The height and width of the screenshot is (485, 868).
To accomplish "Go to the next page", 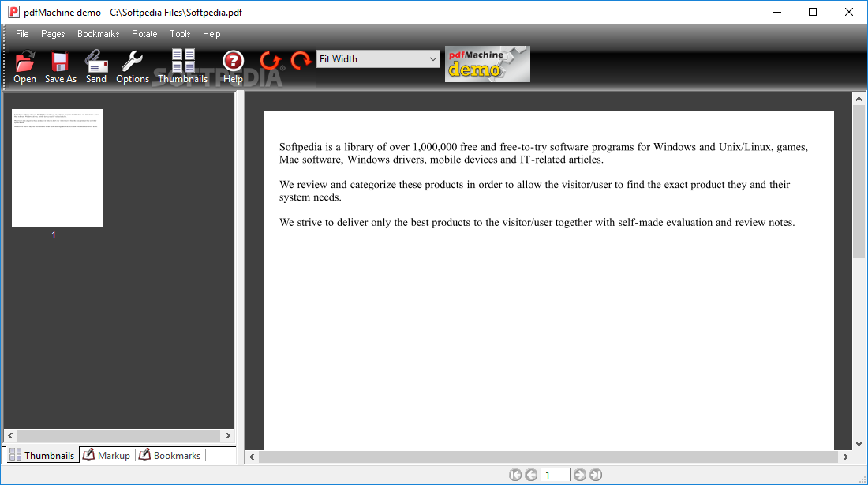I will (580, 475).
